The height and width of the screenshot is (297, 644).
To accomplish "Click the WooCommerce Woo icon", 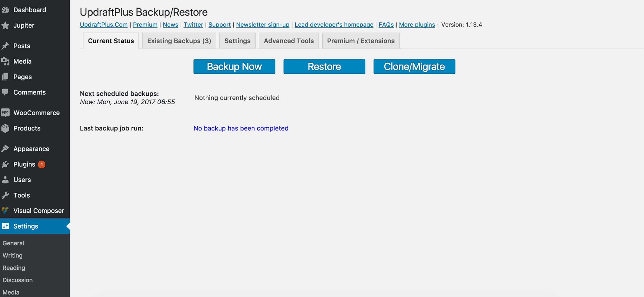I will coord(5,113).
